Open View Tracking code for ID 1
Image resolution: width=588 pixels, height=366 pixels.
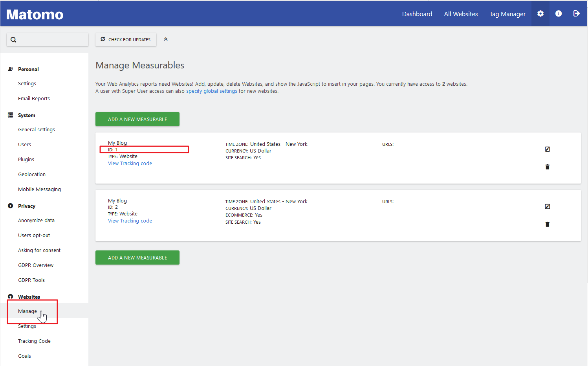130,164
